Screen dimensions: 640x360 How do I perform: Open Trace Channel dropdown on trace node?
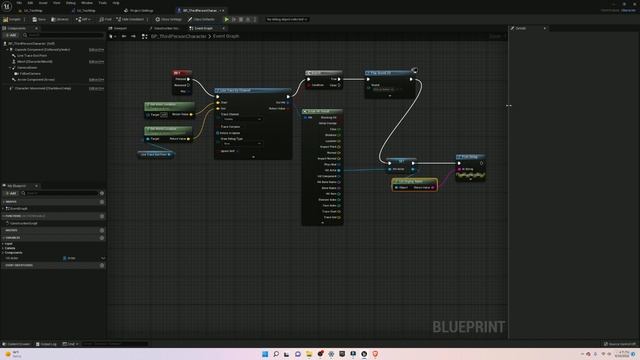[x=242, y=119]
